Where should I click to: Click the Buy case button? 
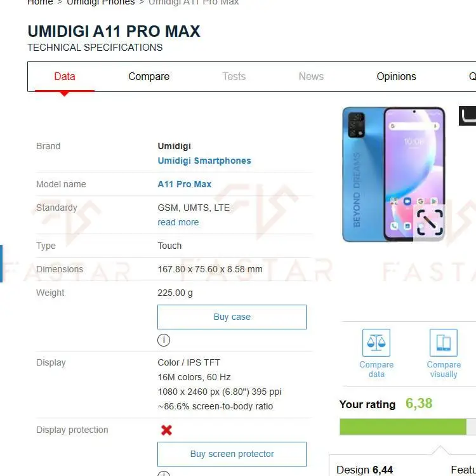(x=232, y=317)
